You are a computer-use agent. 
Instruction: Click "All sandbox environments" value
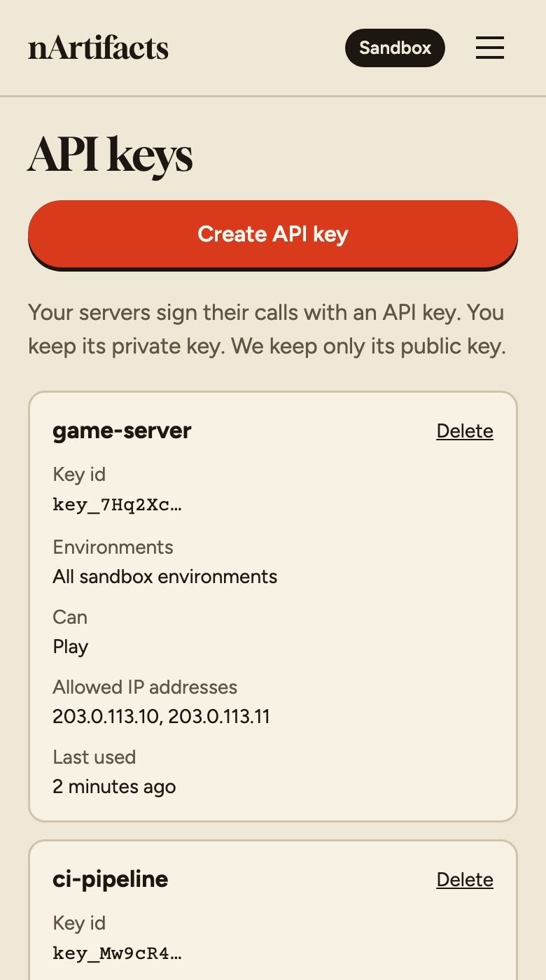click(165, 577)
